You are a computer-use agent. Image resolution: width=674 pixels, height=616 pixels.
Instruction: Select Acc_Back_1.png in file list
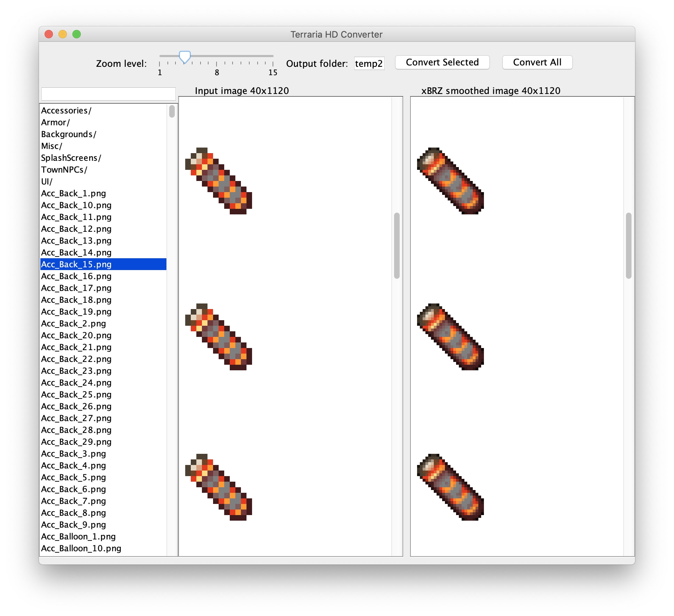tap(103, 193)
